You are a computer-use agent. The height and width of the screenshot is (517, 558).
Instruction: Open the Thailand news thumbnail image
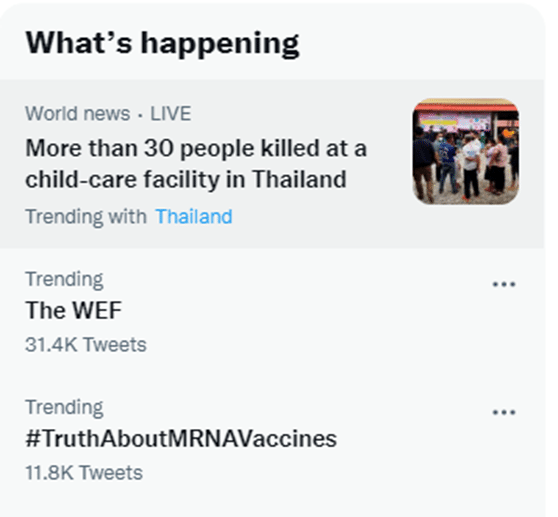pos(465,151)
